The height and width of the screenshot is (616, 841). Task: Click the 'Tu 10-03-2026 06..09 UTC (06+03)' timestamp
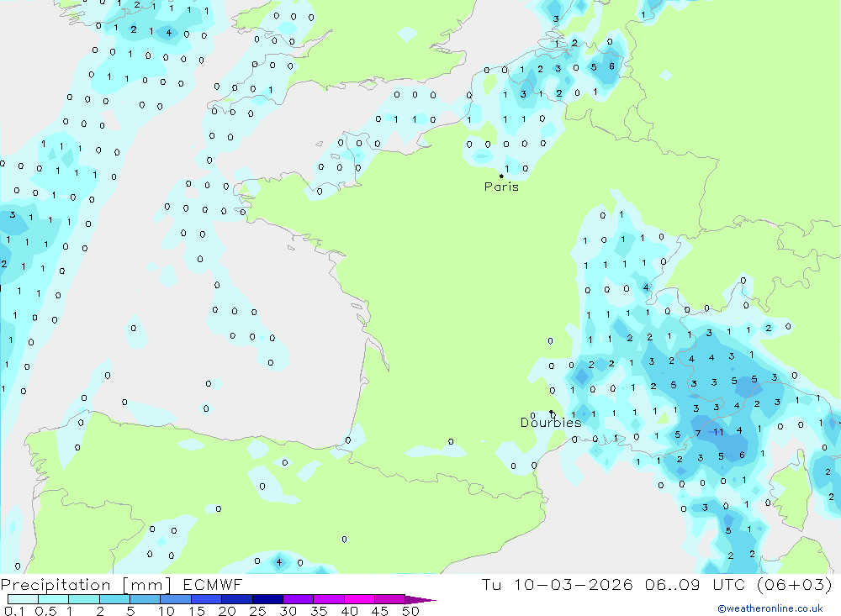point(657,584)
